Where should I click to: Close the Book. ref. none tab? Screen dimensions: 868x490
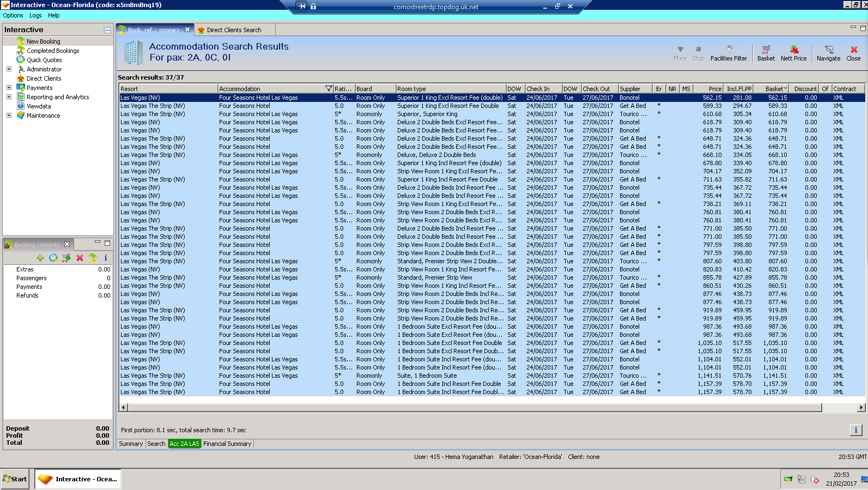[x=187, y=30]
